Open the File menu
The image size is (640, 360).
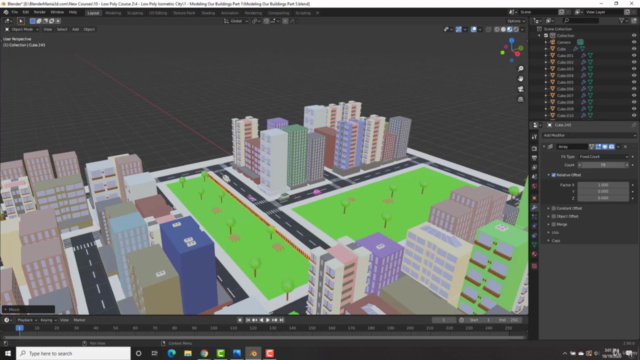point(15,12)
